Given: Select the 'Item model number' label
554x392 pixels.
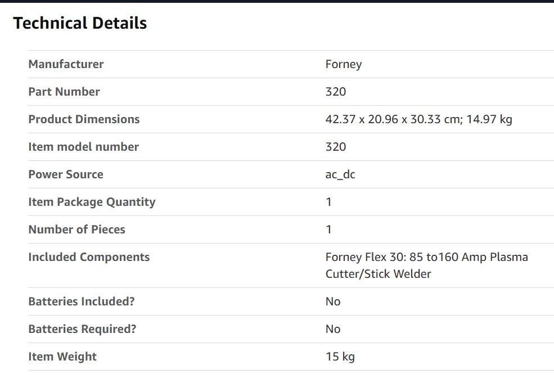Looking at the screenshot, I should (83, 147).
